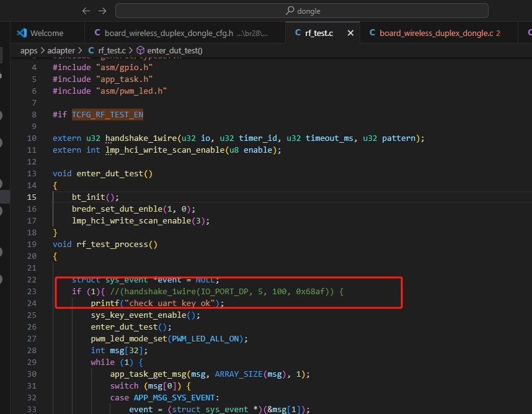Click the int msg[32]; declaration
The width and height of the screenshot is (532, 414).
tap(120, 351)
